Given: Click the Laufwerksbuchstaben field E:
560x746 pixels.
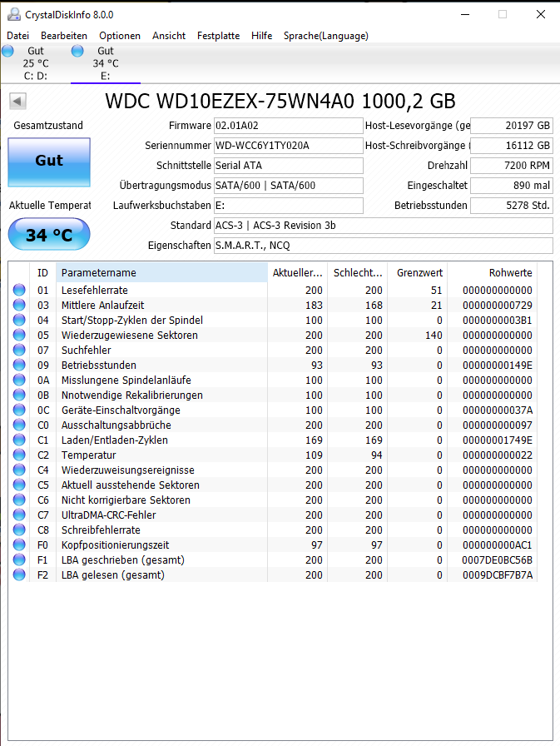Looking at the screenshot, I should 289,206.
